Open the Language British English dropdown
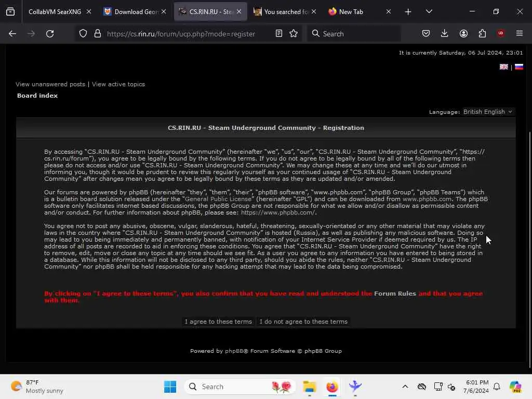The image size is (532, 399). (x=488, y=112)
